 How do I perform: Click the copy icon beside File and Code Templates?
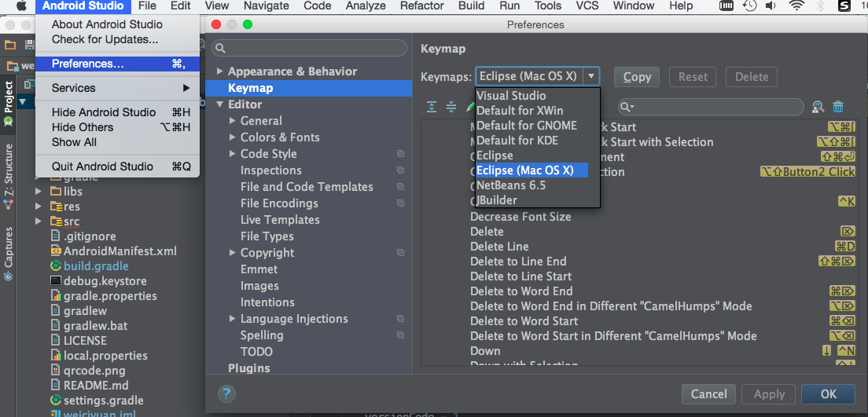click(400, 187)
